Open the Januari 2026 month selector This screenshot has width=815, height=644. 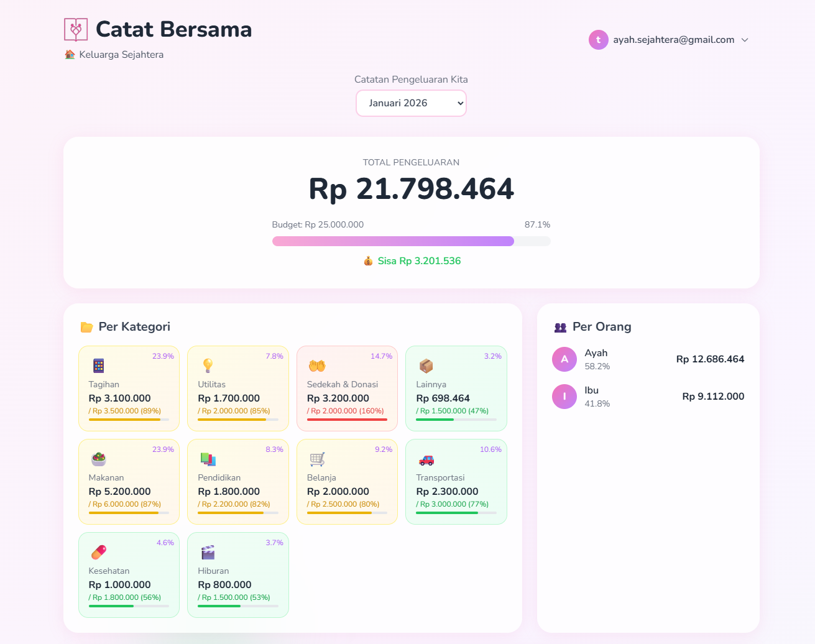(x=411, y=103)
